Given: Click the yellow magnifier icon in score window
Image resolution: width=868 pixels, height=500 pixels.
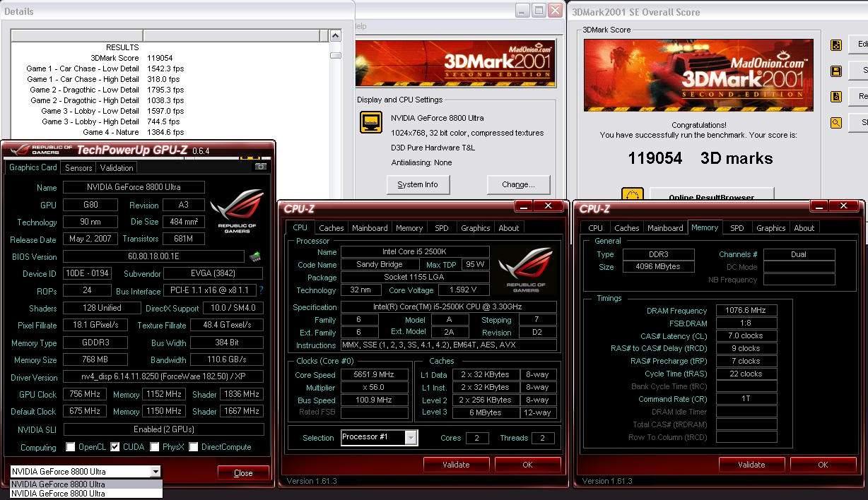Looking at the screenshot, I should pyautogui.click(x=836, y=122).
